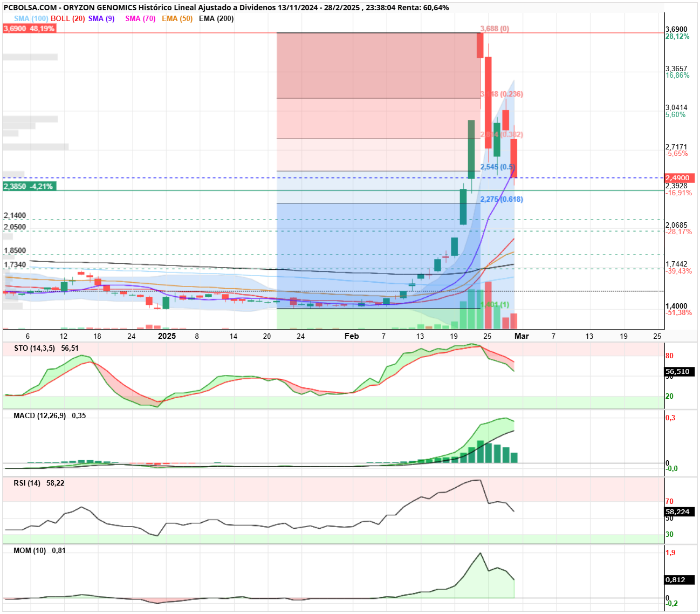
Task: Select the 28,12% percentage label
Action: click(x=677, y=36)
